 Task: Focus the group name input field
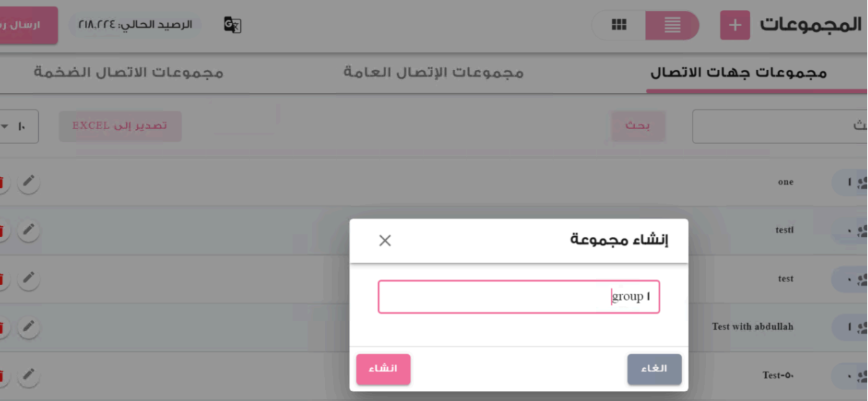pos(518,297)
